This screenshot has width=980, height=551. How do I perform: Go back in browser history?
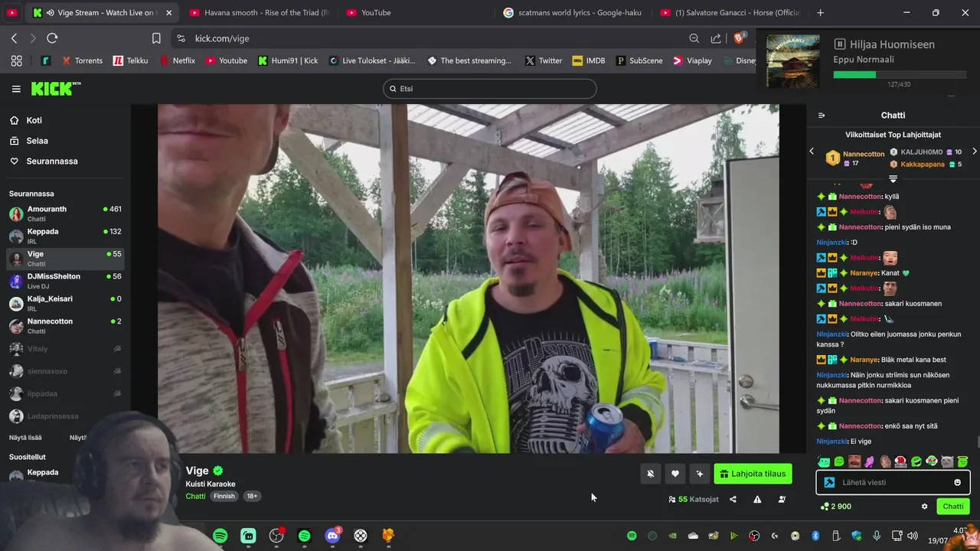[14, 38]
